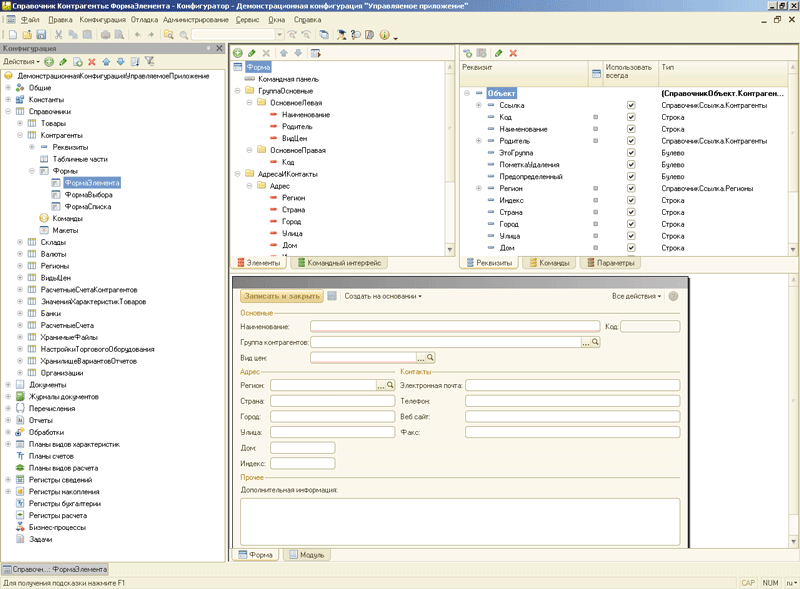
Task: Click the save diskette icon in main toolbar
Action: [43, 35]
